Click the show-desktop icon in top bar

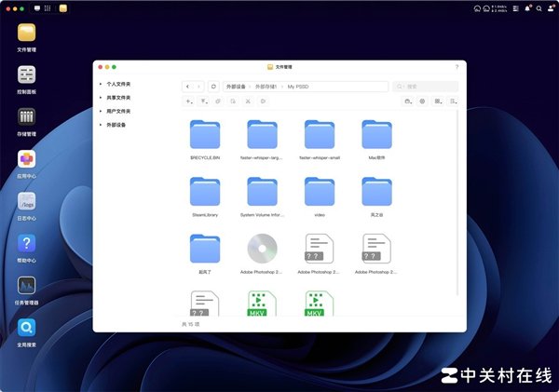[x=37, y=8]
